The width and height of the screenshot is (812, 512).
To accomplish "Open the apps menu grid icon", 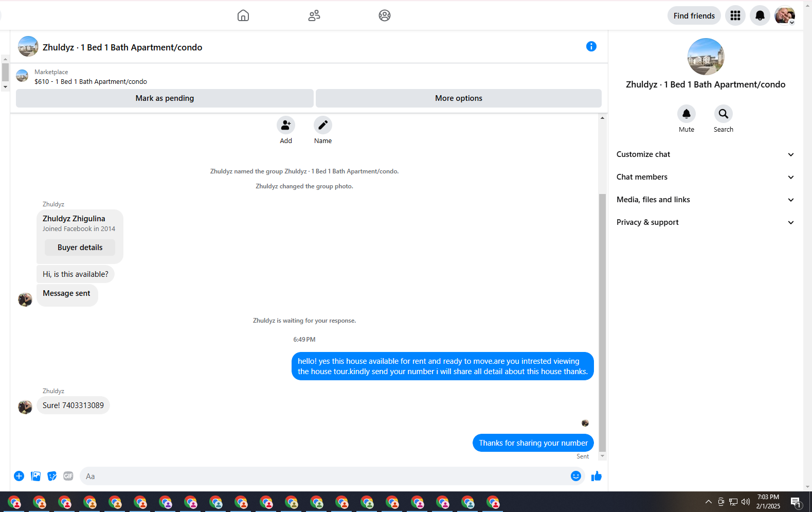I will tap(735, 15).
